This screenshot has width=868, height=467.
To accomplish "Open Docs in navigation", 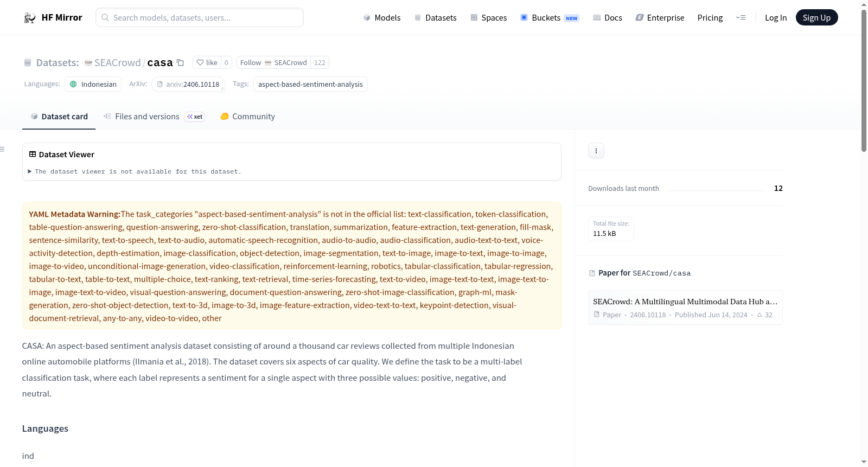I will point(607,18).
